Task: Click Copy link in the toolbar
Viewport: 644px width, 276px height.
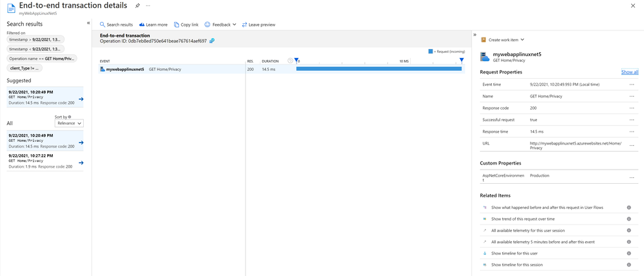Action: (186, 25)
